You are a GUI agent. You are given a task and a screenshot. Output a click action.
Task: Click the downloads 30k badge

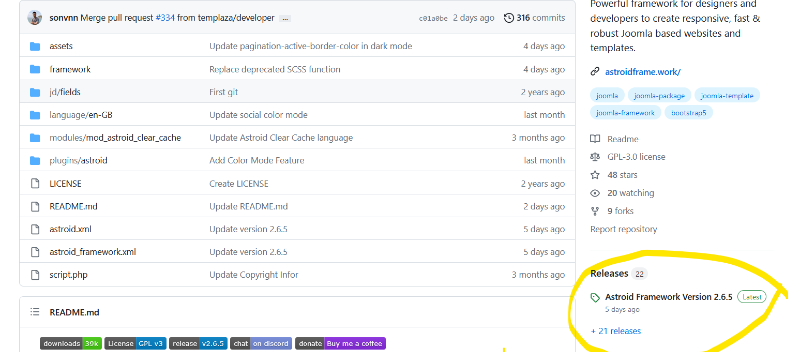[x=71, y=343]
